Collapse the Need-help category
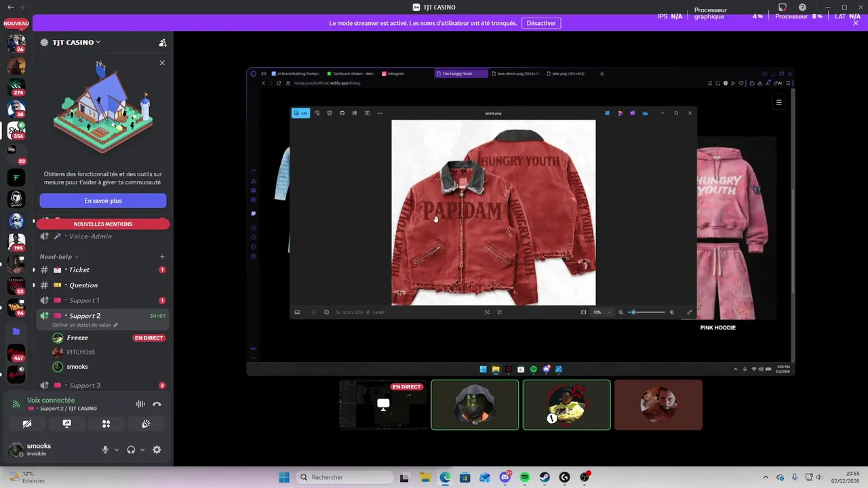This screenshot has width=868, height=488. 59,257
